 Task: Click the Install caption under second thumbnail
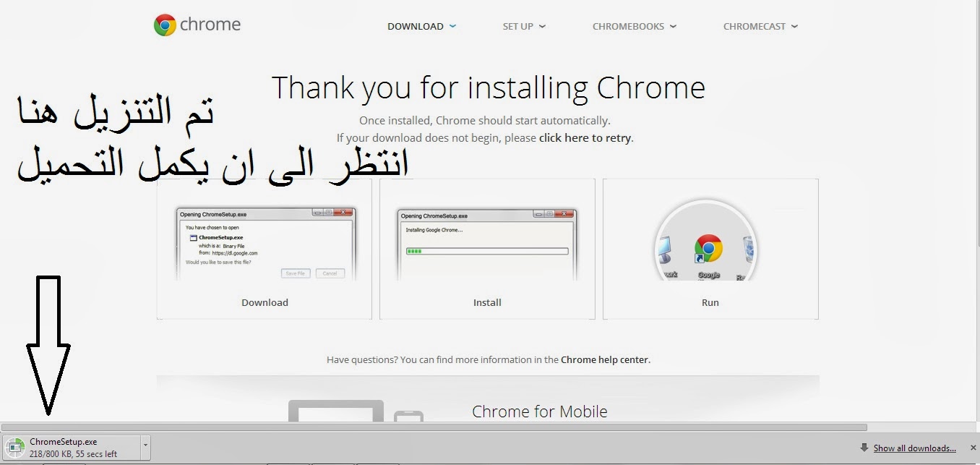tap(487, 303)
